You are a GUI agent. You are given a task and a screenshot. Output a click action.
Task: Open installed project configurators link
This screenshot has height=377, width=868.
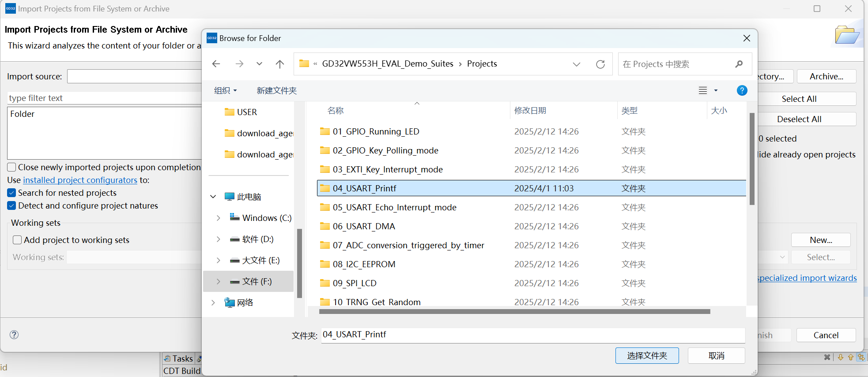(80, 180)
